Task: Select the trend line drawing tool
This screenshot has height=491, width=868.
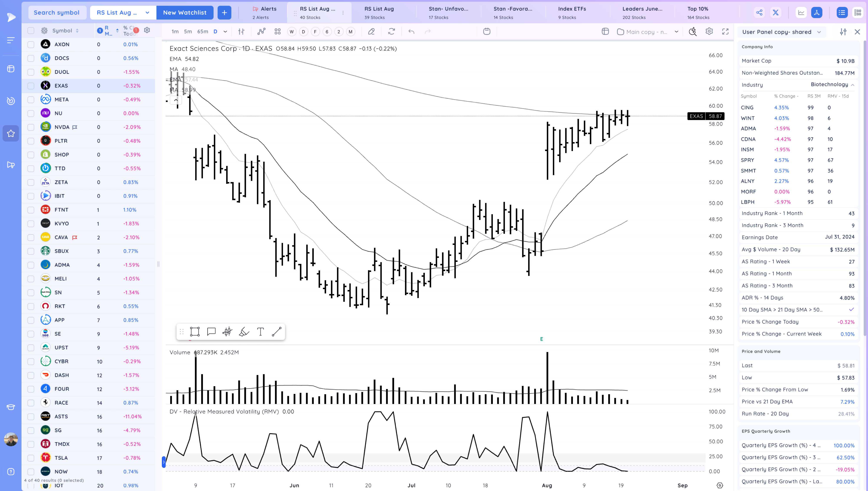Action: pos(276,331)
